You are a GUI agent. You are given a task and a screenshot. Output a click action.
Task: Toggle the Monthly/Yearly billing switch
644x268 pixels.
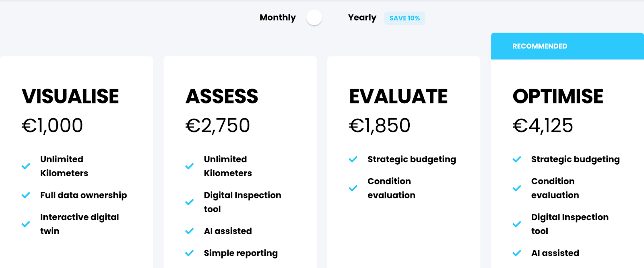point(314,18)
